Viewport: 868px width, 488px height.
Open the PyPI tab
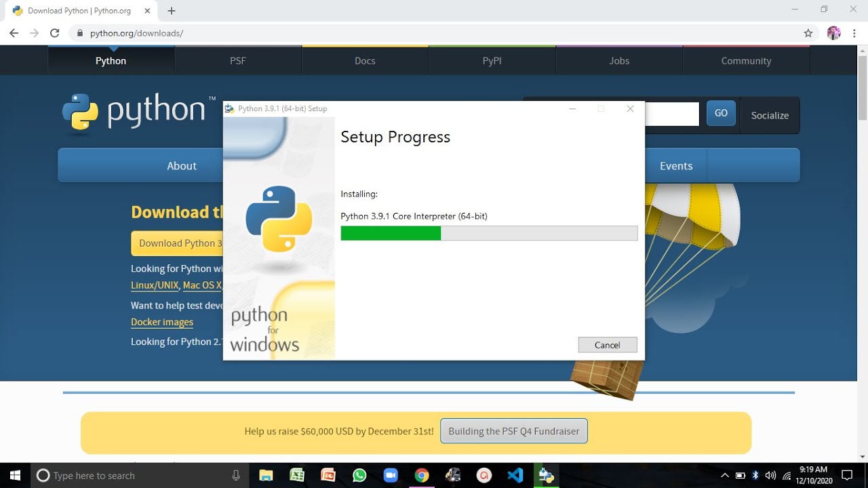492,60
